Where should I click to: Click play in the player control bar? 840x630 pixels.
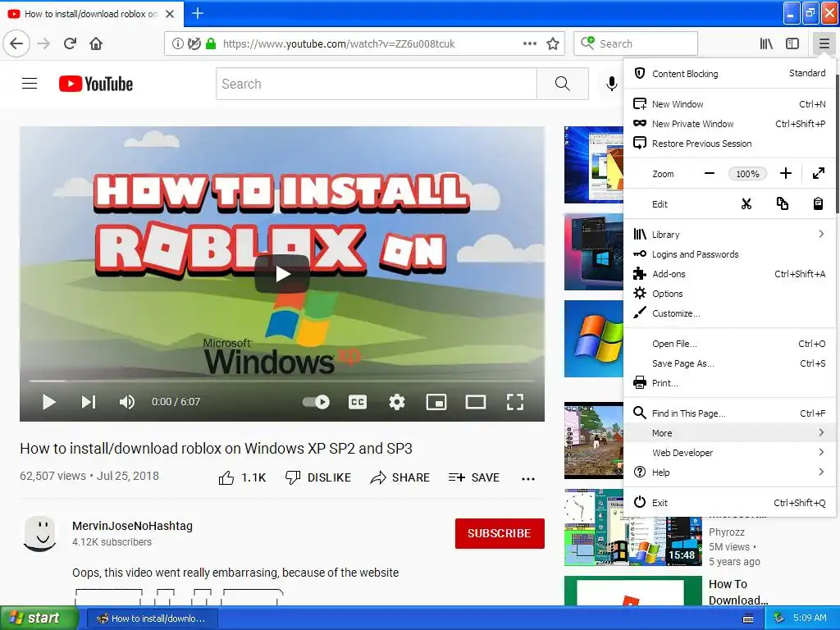(48, 402)
